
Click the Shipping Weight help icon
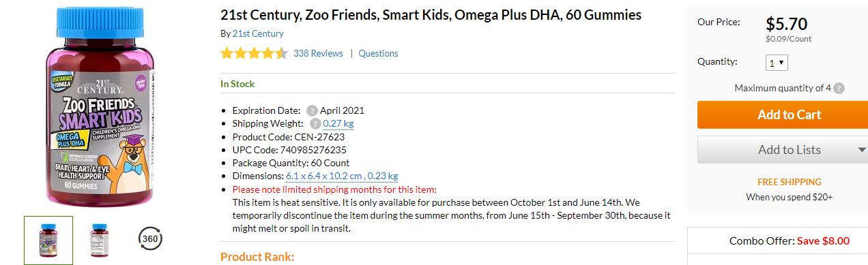point(315,123)
